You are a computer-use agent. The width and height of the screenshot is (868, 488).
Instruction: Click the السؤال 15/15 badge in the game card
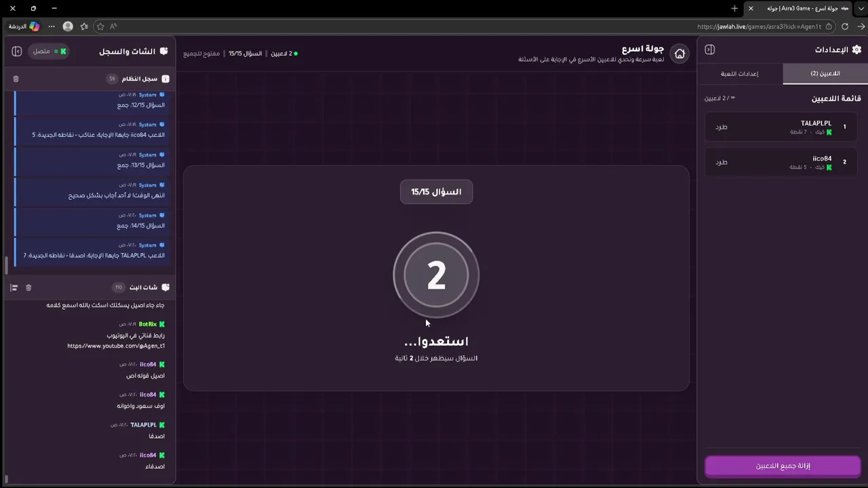[x=436, y=192]
